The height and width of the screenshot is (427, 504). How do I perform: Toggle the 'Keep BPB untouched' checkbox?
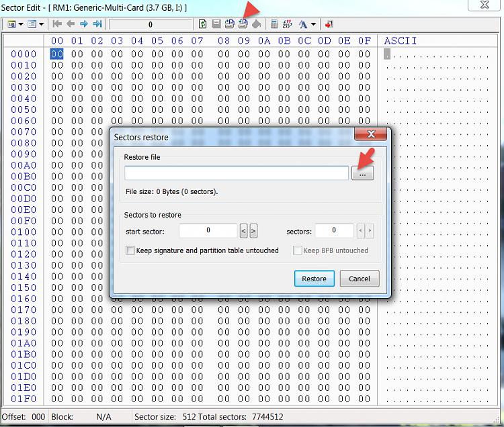tap(298, 250)
